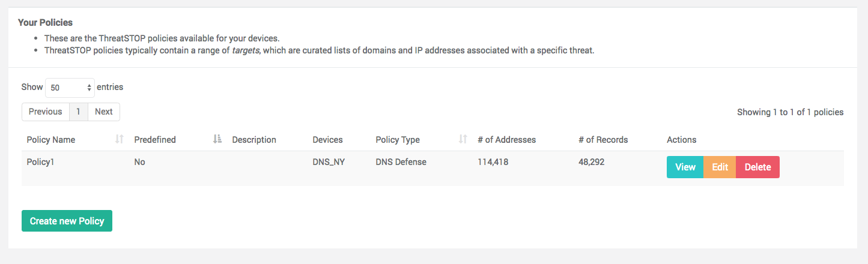View Policy1 details
The image size is (868, 264).
685,167
